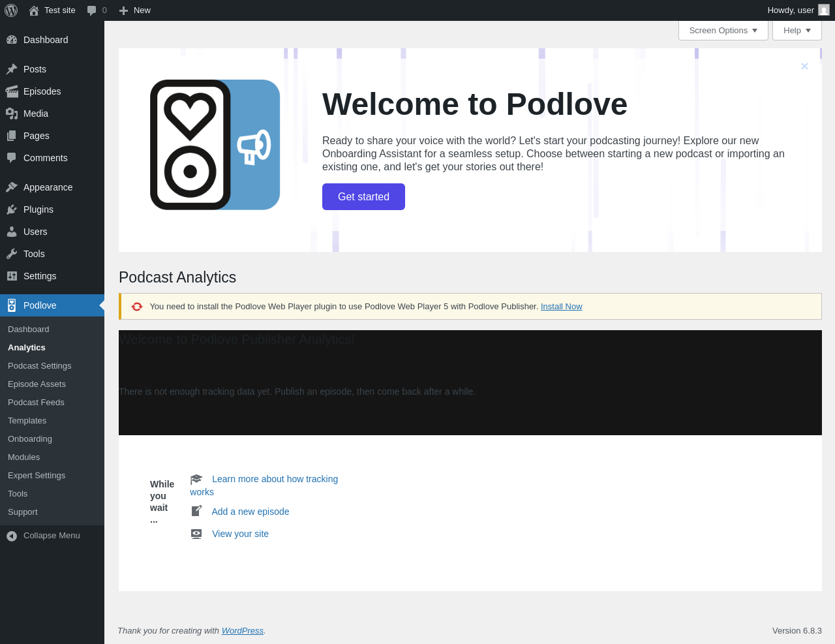
Task: Open Podlove Dashboard submenu item
Action: coord(52,330)
